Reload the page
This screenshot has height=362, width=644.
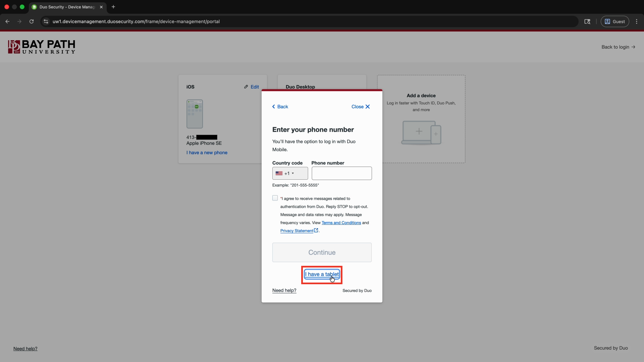click(x=32, y=21)
